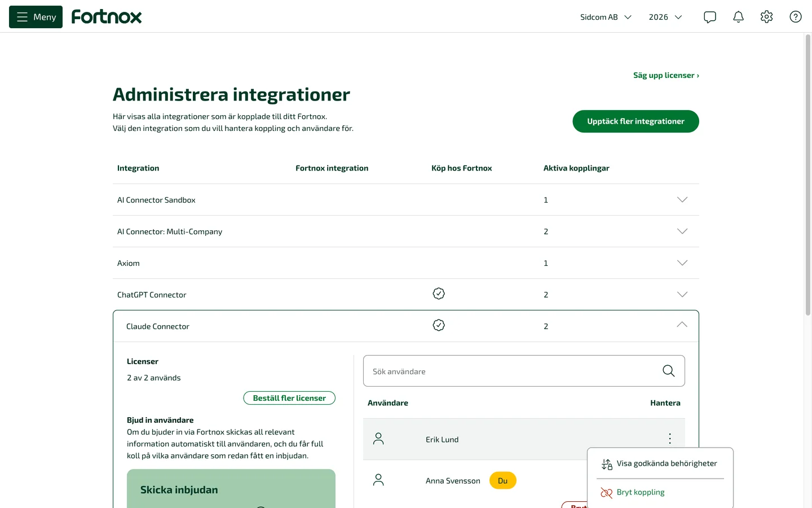Click the Erik Lund user name
Viewport: 812px width, 508px height.
pos(442,440)
